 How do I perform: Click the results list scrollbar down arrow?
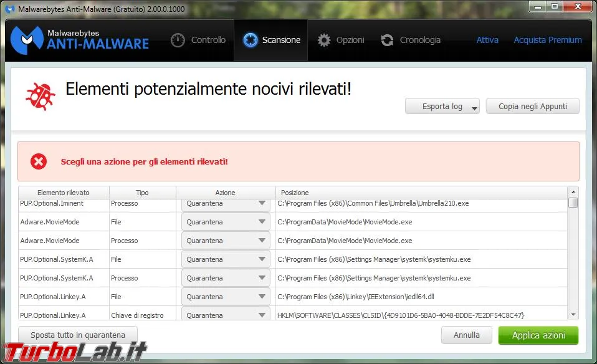(573, 315)
